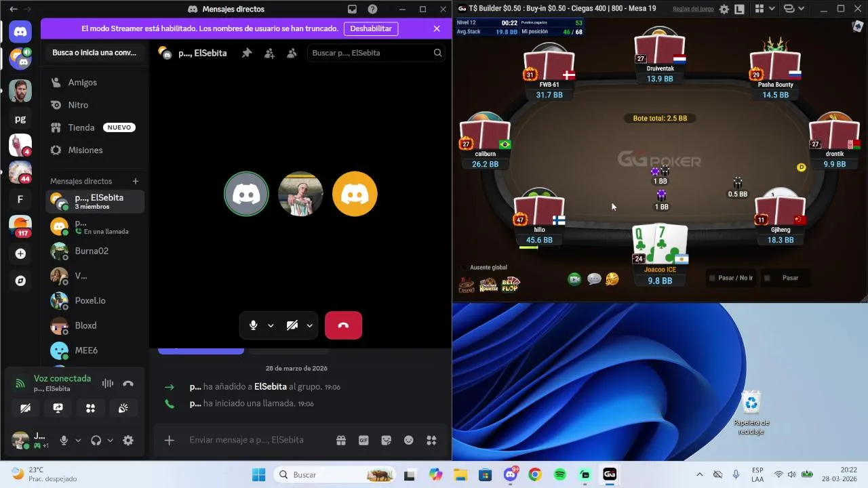Open Discord user settings gear
Image resolution: width=868 pixels, height=488 pixels.
[128, 441]
